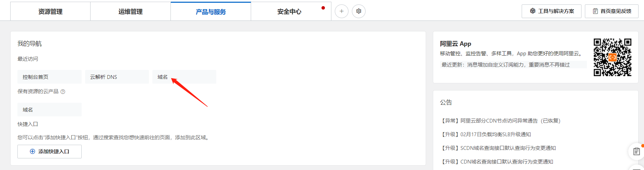Click the 首页意见反馈 button
Image resolution: width=644 pixels, height=170 pixels.
point(612,11)
